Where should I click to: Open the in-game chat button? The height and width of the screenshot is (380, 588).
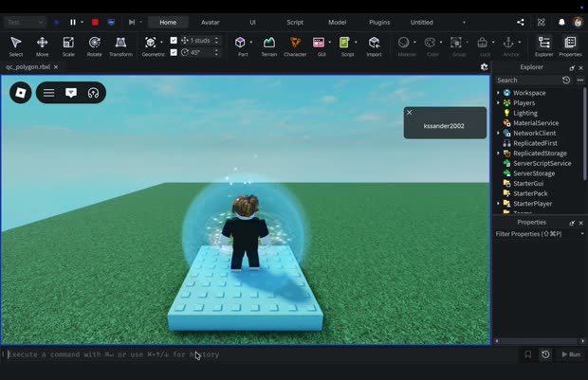[71, 93]
